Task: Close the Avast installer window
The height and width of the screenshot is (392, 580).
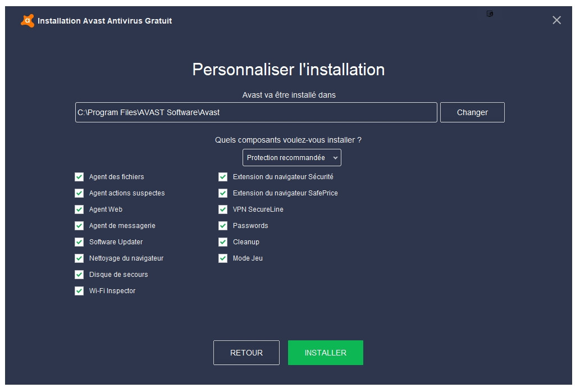Action: pyautogui.click(x=556, y=20)
